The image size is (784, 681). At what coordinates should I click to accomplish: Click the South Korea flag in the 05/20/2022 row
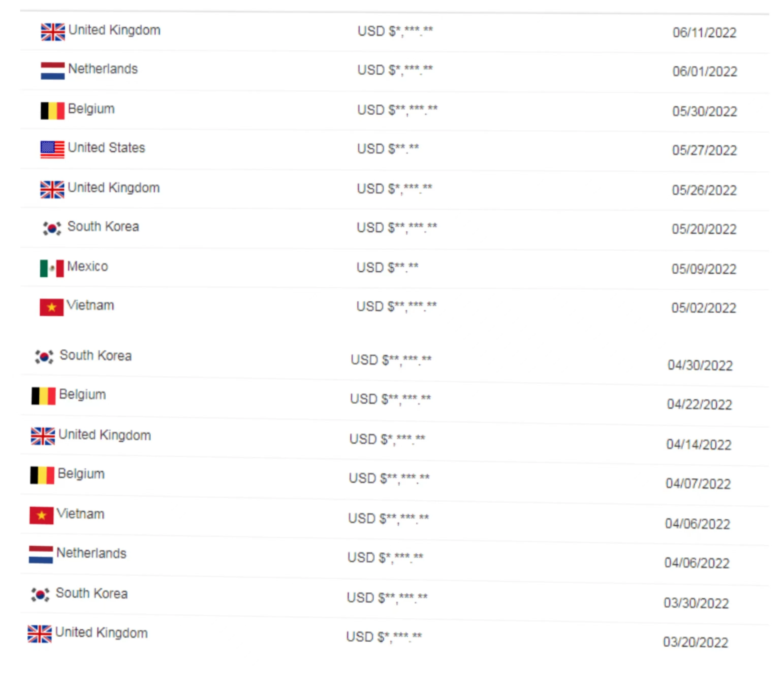click(x=52, y=228)
